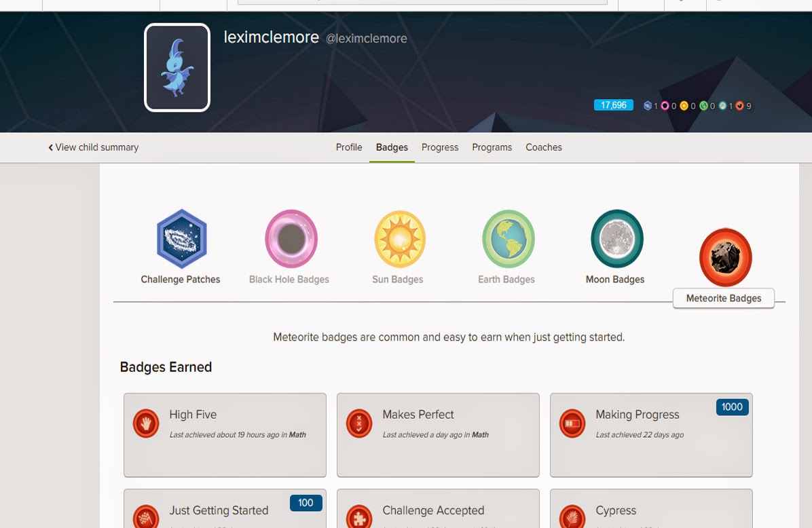812x528 pixels.
Task: Click the meteorite badge count icon
Action: pos(739,106)
